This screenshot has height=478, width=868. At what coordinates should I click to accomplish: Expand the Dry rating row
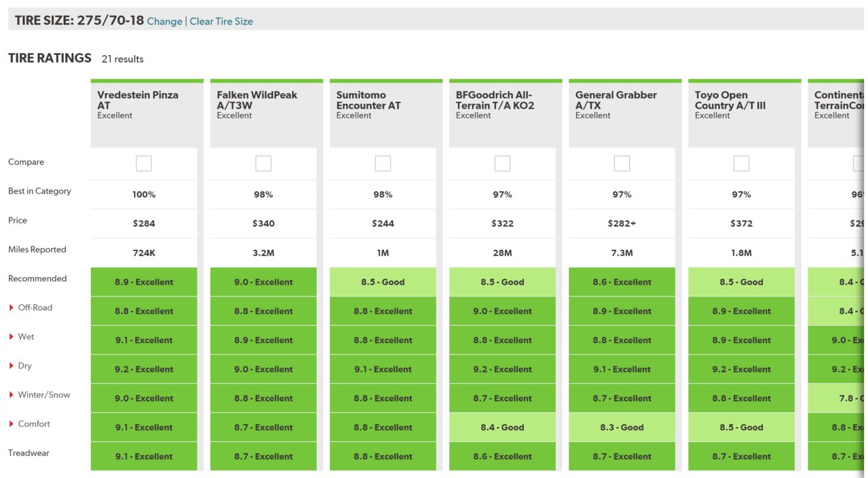[20, 366]
